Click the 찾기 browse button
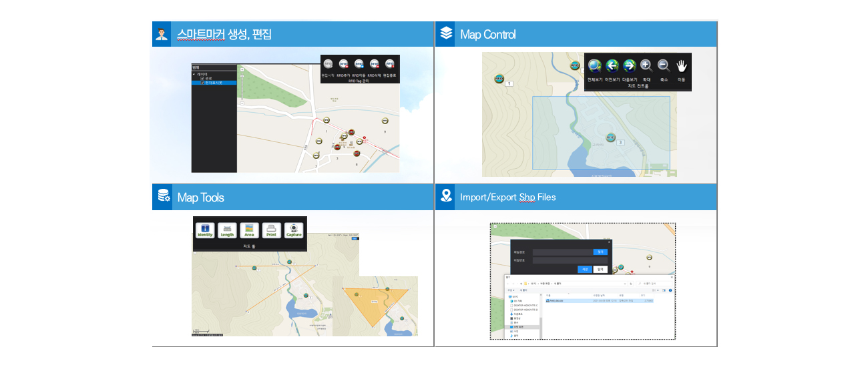The width and height of the screenshot is (868, 367). click(600, 252)
